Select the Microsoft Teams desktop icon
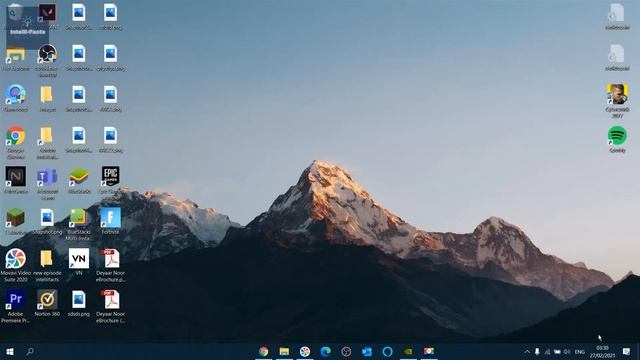 click(47, 176)
